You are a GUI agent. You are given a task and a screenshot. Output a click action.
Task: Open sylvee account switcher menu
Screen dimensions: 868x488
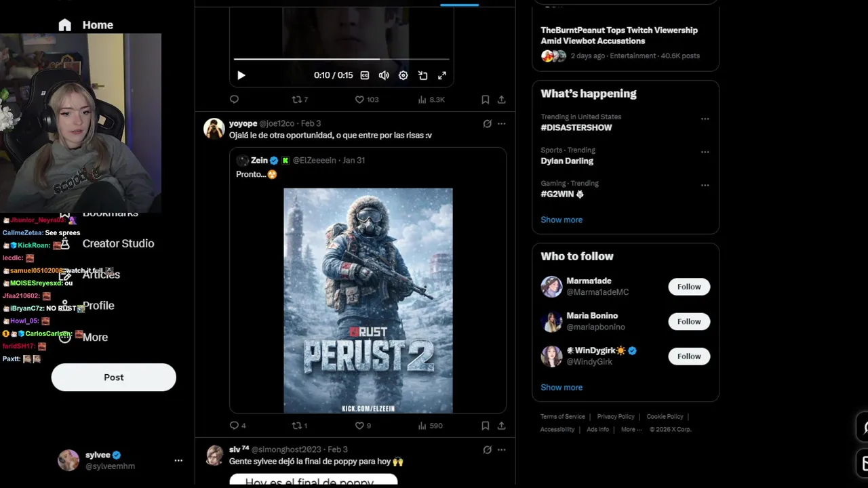[x=178, y=460]
